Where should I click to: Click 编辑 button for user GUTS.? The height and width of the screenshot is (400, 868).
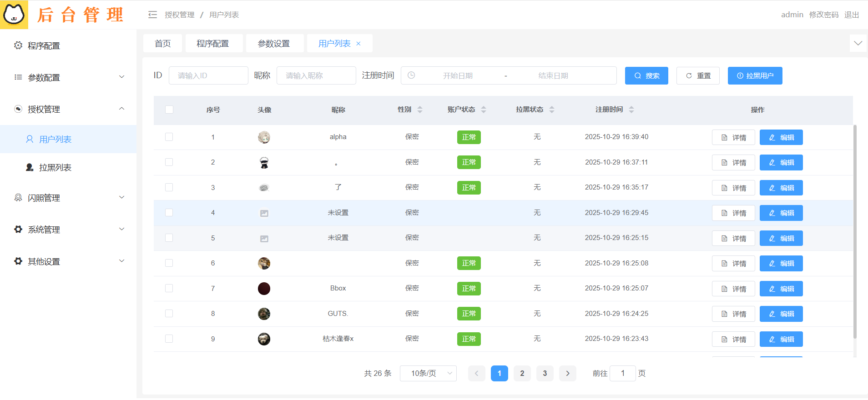click(x=781, y=314)
